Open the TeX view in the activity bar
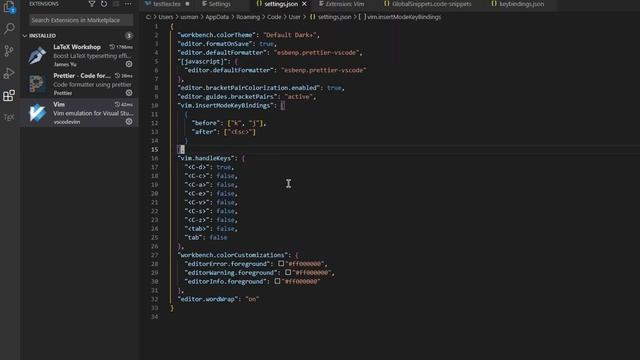 tap(9, 118)
